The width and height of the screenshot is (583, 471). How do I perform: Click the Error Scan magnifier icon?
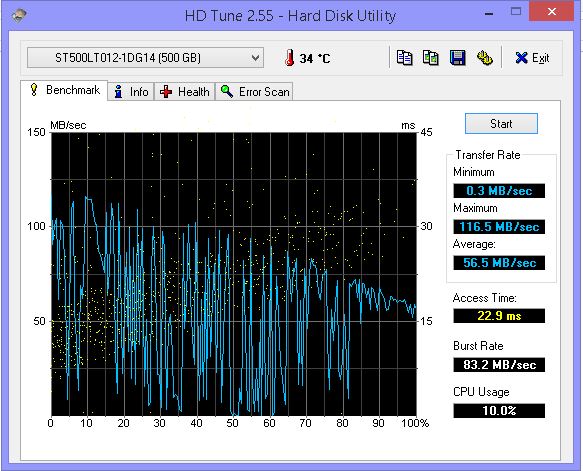click(226, 91)
